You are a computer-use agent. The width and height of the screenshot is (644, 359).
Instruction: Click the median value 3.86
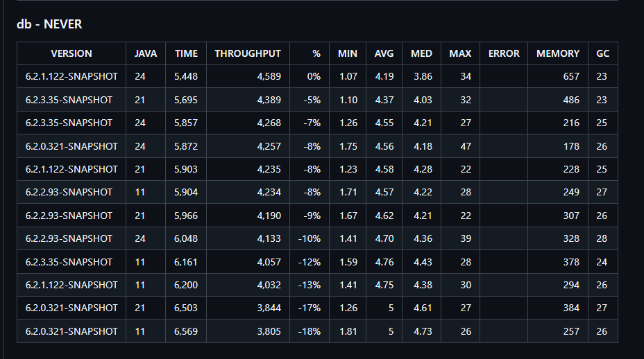pyautogui.click(x=423, y=77)
